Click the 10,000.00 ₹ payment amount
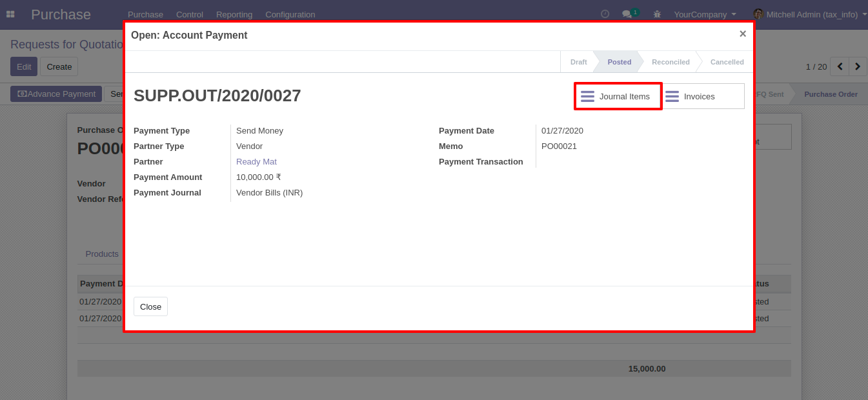This screenshot has height=400, width=868. 259,177
